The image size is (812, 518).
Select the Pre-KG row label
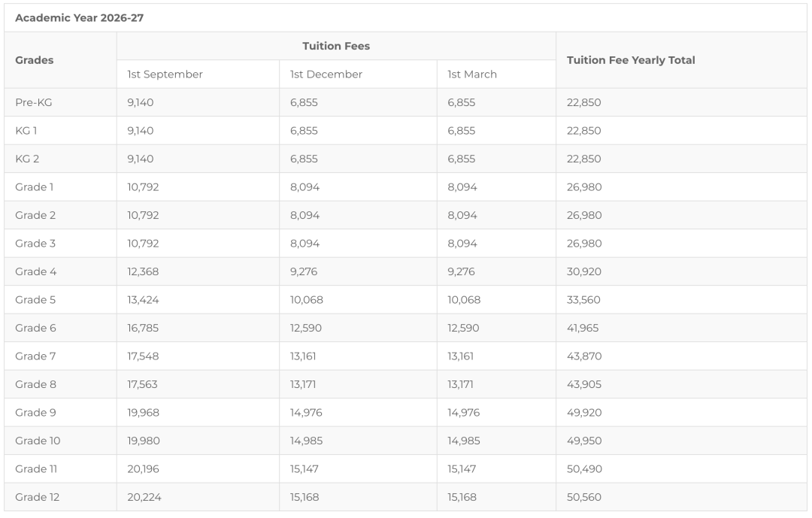pyautogui.click(x=34, y=102)
